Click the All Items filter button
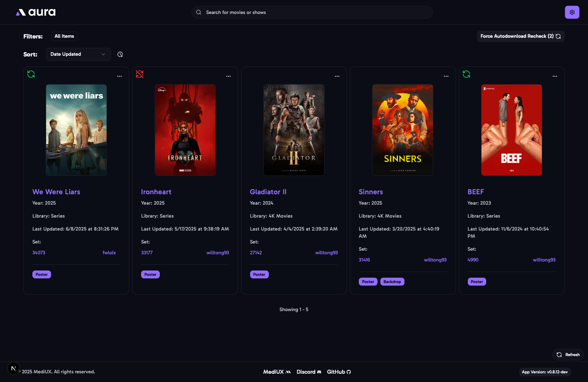This screenshot has height=382, width=588. click(x=64, y=36)
